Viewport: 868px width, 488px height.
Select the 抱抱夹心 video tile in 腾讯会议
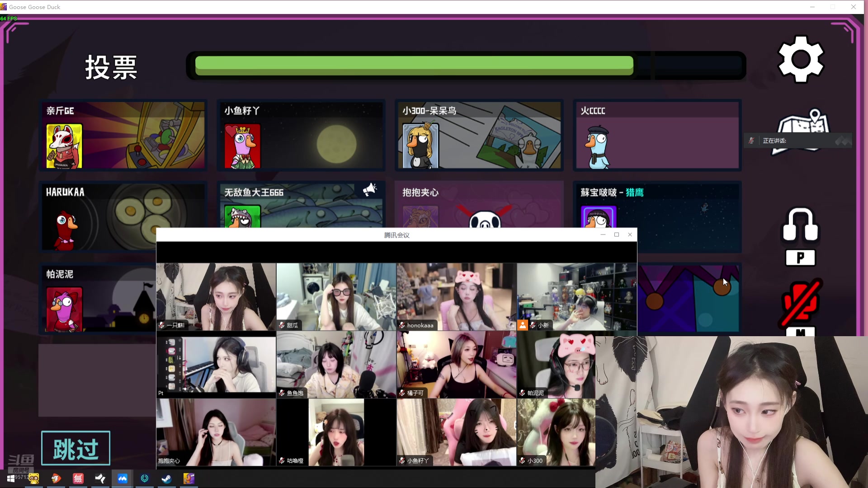(x=216, y=432)
